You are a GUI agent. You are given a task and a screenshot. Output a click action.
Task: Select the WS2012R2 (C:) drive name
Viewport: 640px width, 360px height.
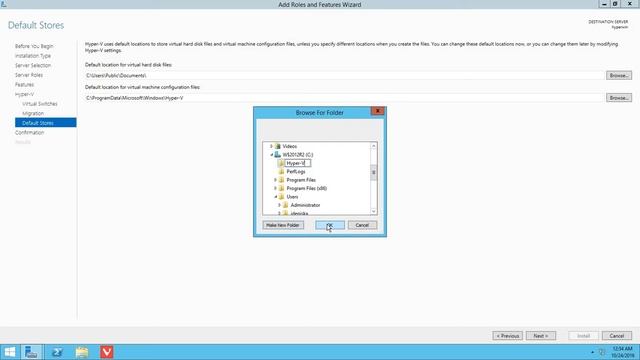298,155
